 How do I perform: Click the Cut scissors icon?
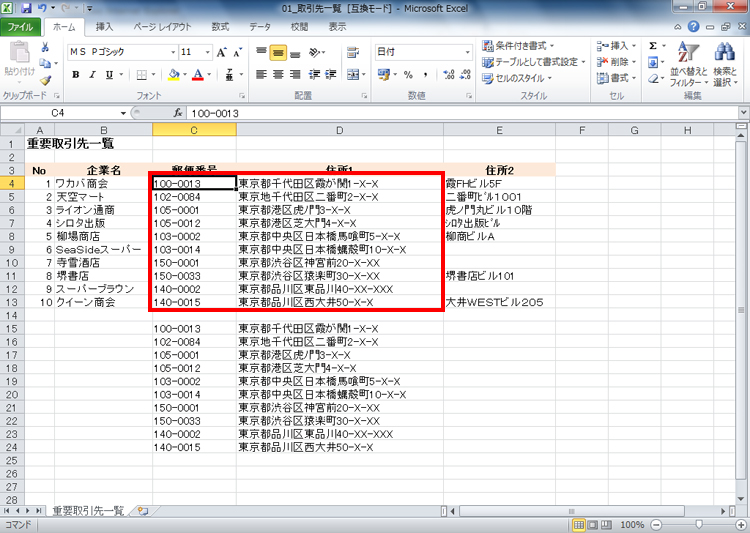(45, 47)
